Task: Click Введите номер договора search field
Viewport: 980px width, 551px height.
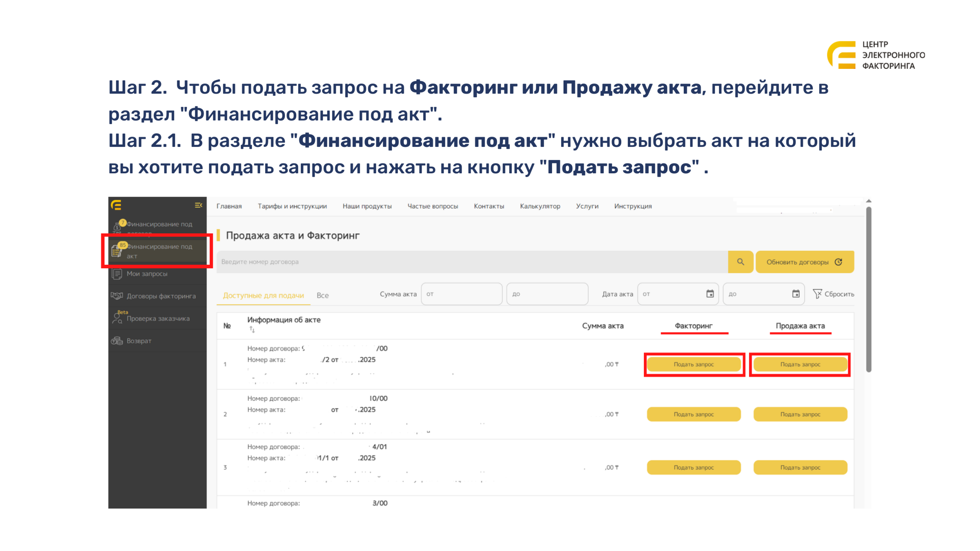Action: click(472, 262)
